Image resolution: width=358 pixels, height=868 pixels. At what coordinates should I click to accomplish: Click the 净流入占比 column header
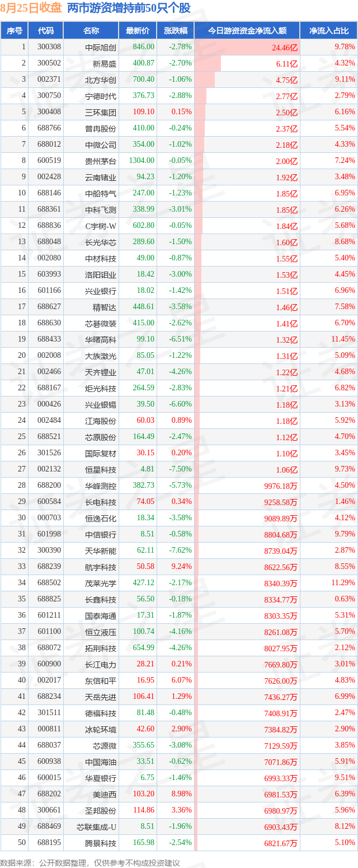coord(329,31)
